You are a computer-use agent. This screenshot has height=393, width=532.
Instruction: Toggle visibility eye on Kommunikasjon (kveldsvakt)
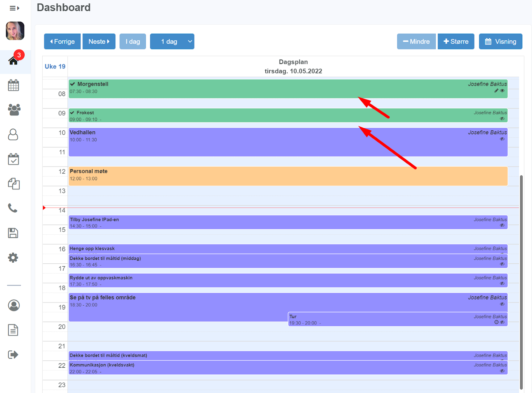click(x=502, y=371)
